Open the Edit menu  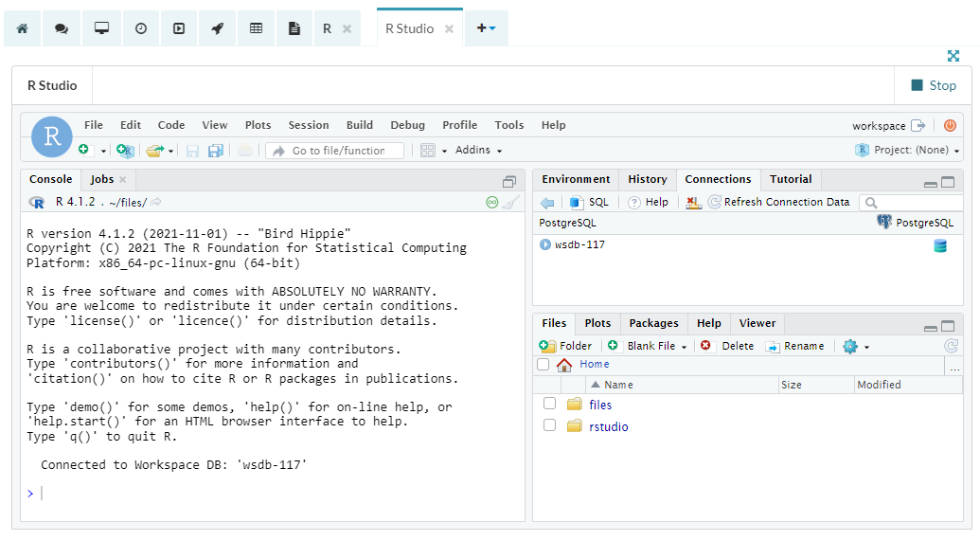[x=131, y=125]
